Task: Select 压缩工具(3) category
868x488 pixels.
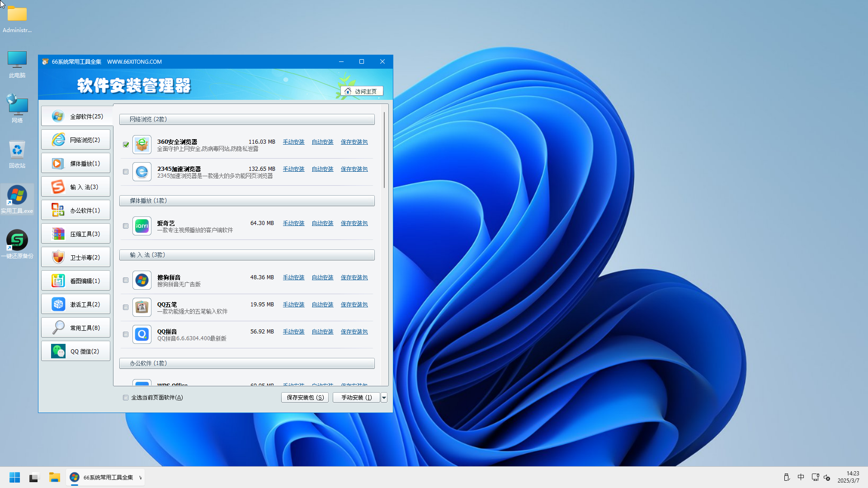Action: pos(75,234)
